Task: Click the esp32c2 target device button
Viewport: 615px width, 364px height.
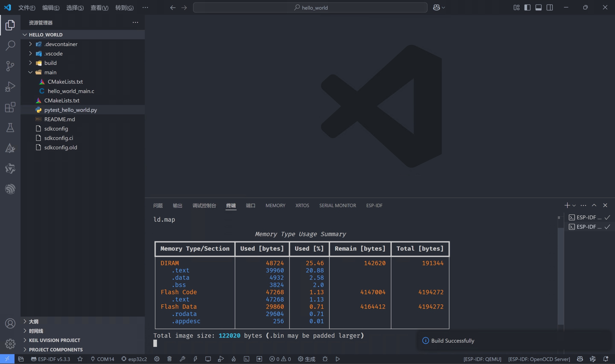Action: [x=134, y=359]
